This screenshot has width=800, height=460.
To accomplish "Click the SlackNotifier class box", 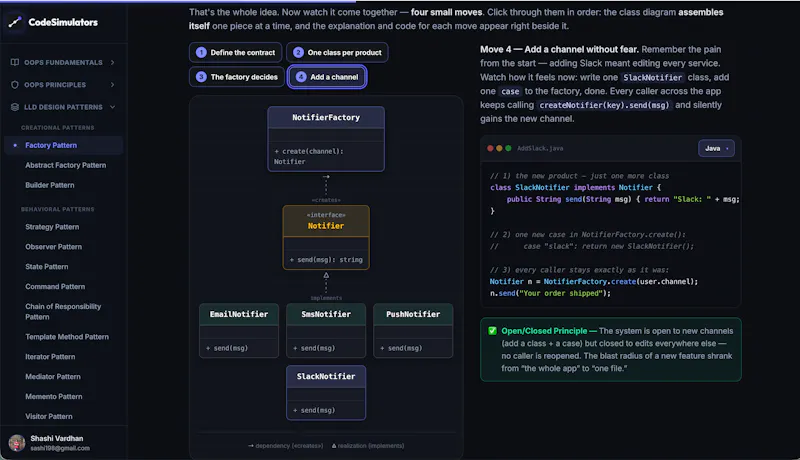I will [x=326, y=393].
